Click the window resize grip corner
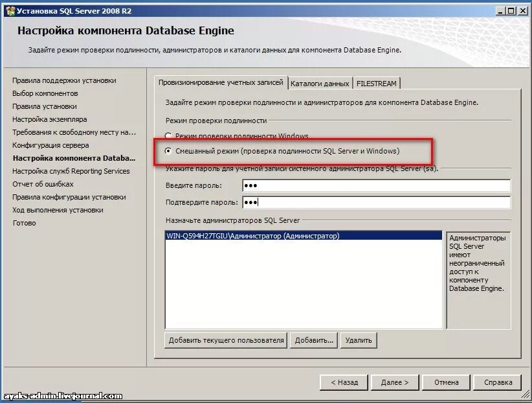The image size is (532, 403). tap(526, 395)
